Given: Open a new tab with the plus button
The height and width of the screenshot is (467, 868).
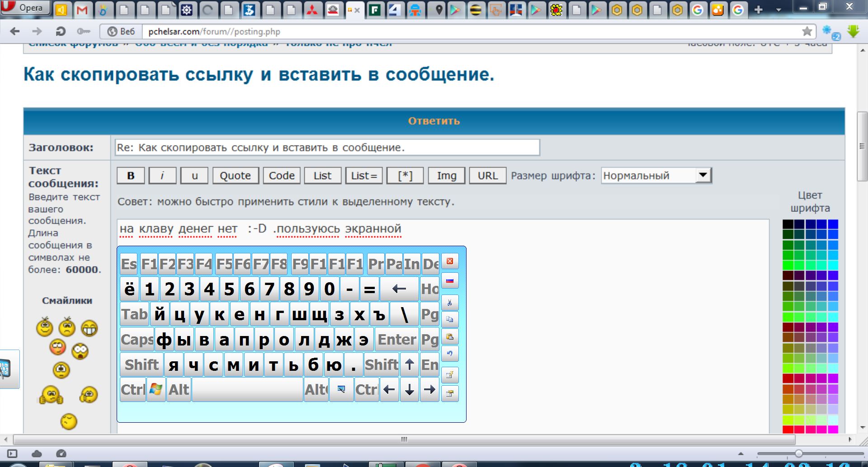Looking at the screenshot, I should 758,9.
